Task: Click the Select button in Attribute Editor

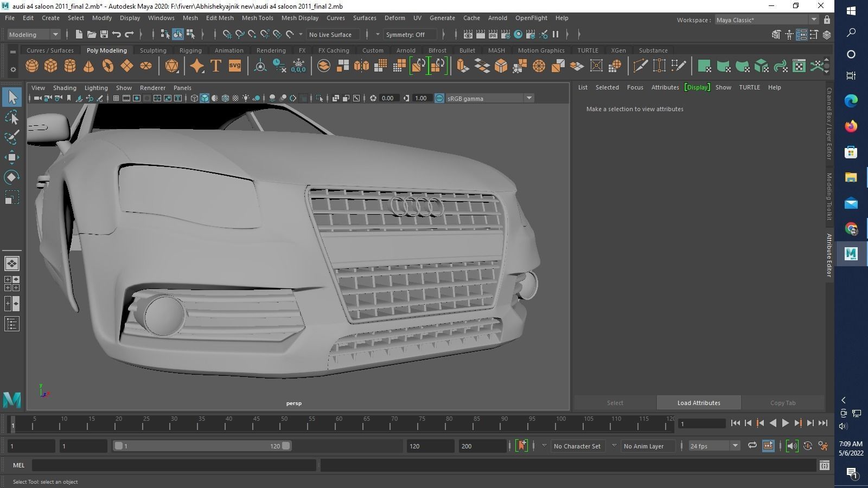Action: point(615,403)
